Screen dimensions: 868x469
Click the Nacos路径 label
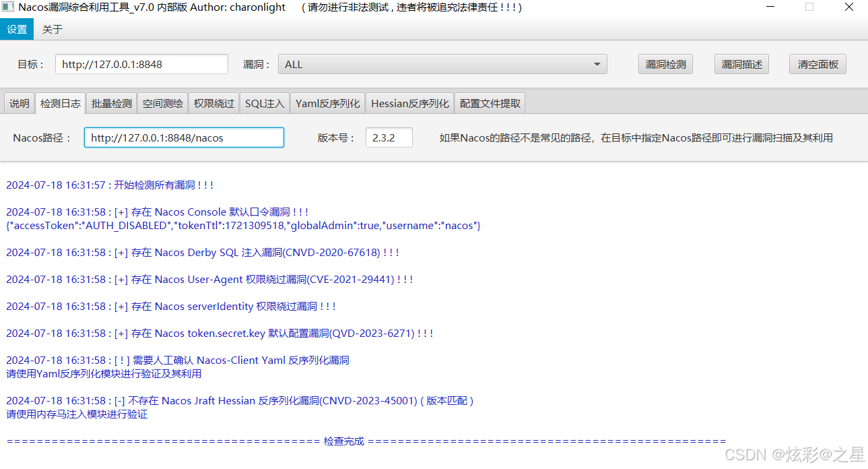click(42, 137)
